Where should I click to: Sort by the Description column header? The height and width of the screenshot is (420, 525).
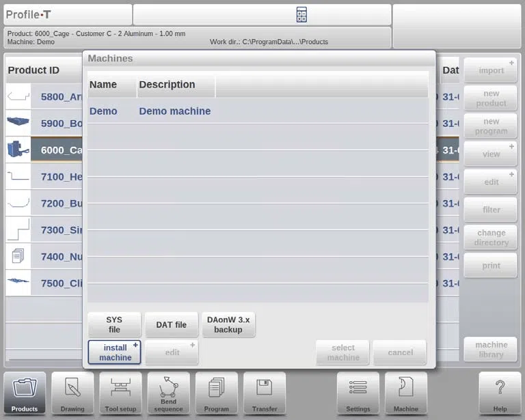176,85
